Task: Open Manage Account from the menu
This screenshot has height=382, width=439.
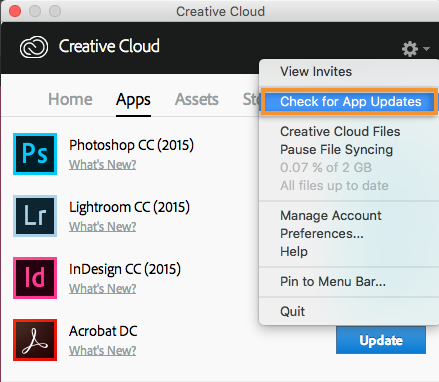Action: coord(331,216)
